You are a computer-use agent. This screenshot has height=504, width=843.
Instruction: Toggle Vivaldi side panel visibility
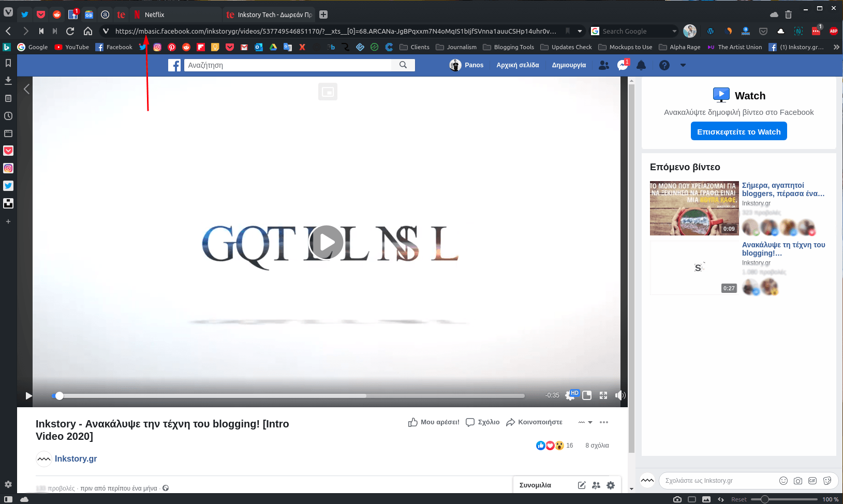click(8, 499)
